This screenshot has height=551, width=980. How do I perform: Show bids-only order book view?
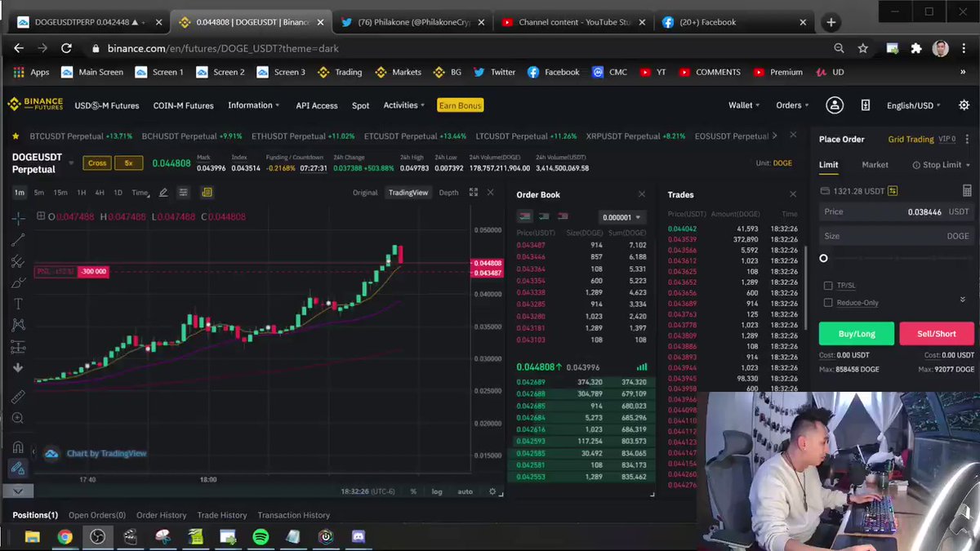tap(544, 216)
